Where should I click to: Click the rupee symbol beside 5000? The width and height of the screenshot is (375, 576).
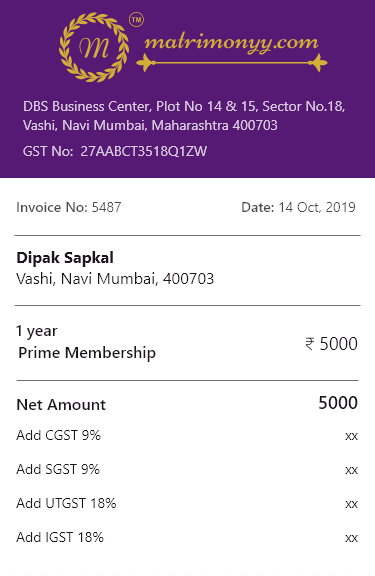coord(310,344)
